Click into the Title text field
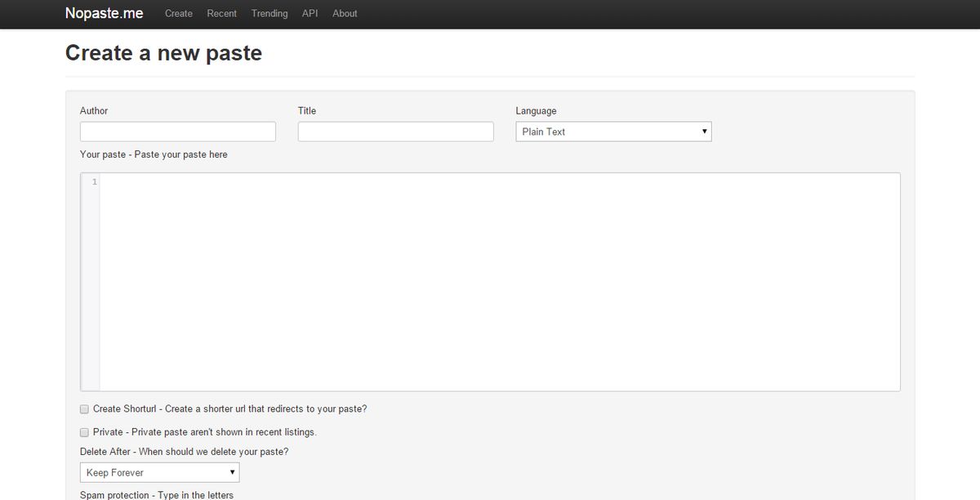Image resolution: width=980 pixels, height=500 pixels. 395,132
